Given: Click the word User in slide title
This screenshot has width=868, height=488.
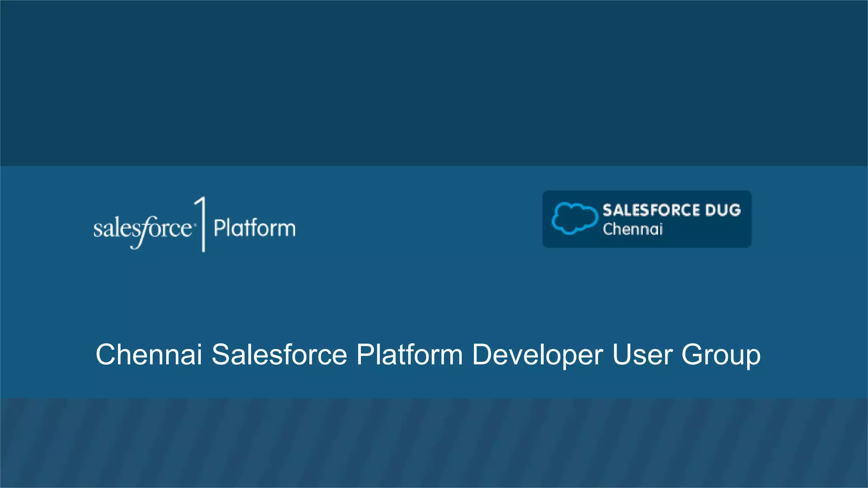Looking at the screenshot, I should [x=642, y=355].
